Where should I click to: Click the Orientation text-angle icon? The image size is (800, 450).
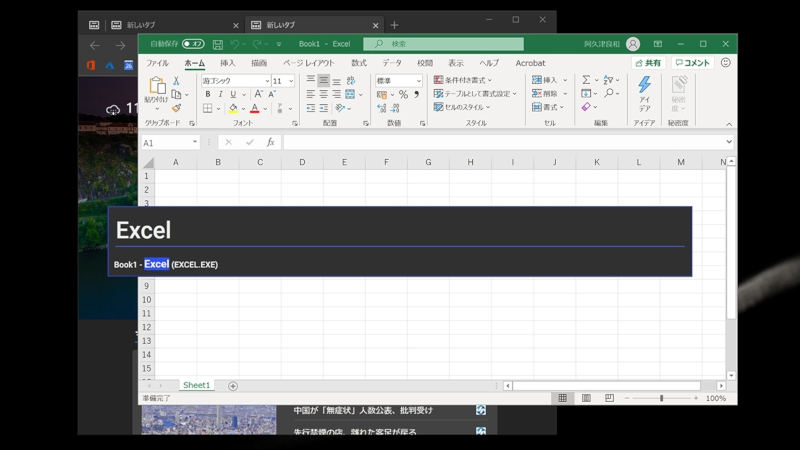(x=340, y=108)
